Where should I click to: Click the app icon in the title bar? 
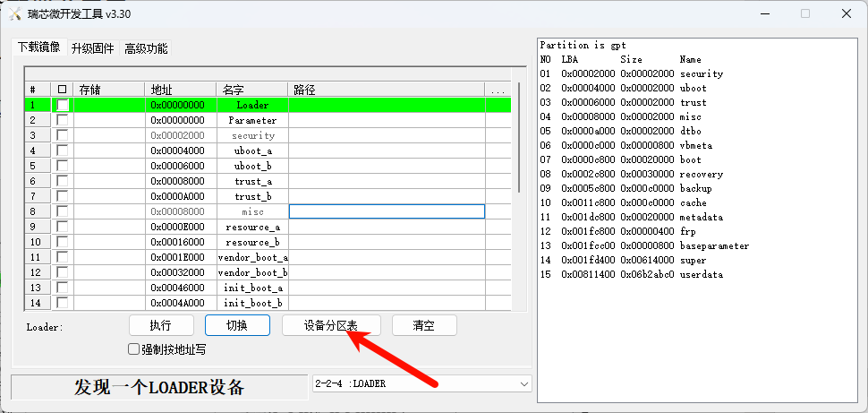pos(14,13)
